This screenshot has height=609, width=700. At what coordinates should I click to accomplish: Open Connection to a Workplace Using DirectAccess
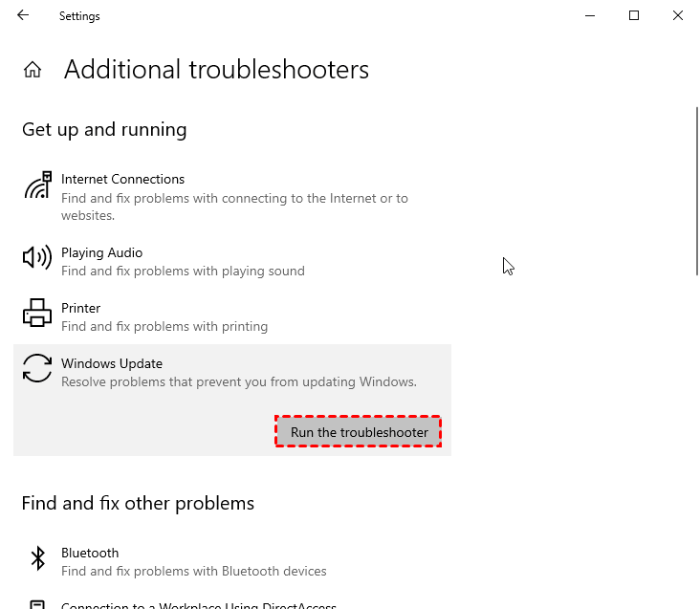[x=199, y=604]
